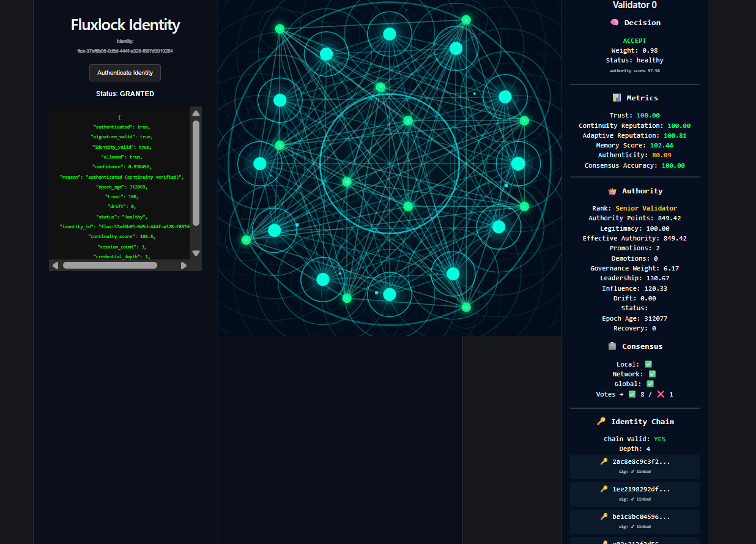
Task: Click the 2ac8e8c9c3f2... chain entry
Action: pos(635,466)
